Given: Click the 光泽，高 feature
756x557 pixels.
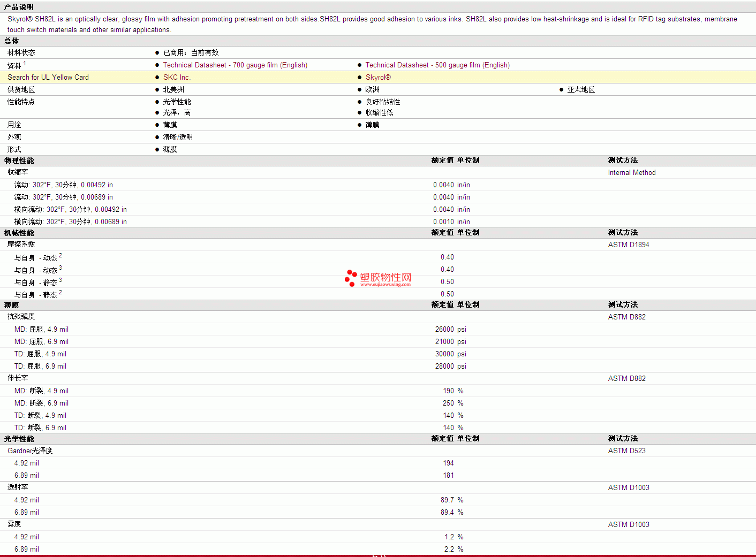Looking at the screenshot, I should 177,112.
